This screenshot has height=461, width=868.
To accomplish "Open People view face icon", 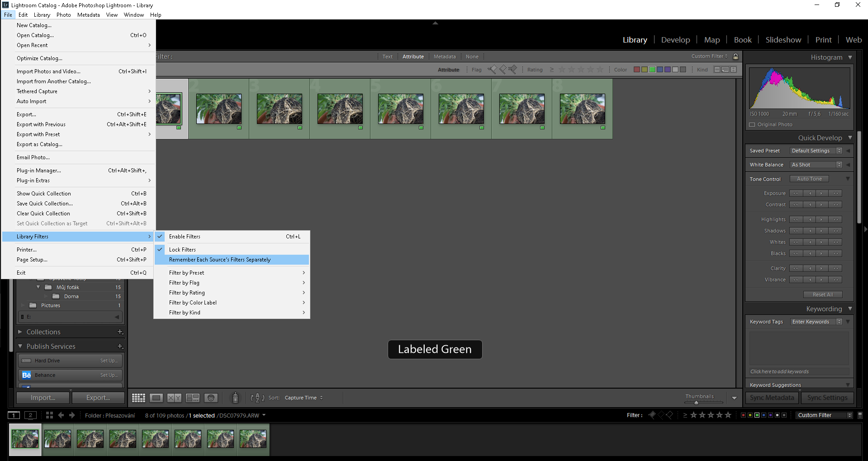I will pyautogui.click(x=211, y=398).
